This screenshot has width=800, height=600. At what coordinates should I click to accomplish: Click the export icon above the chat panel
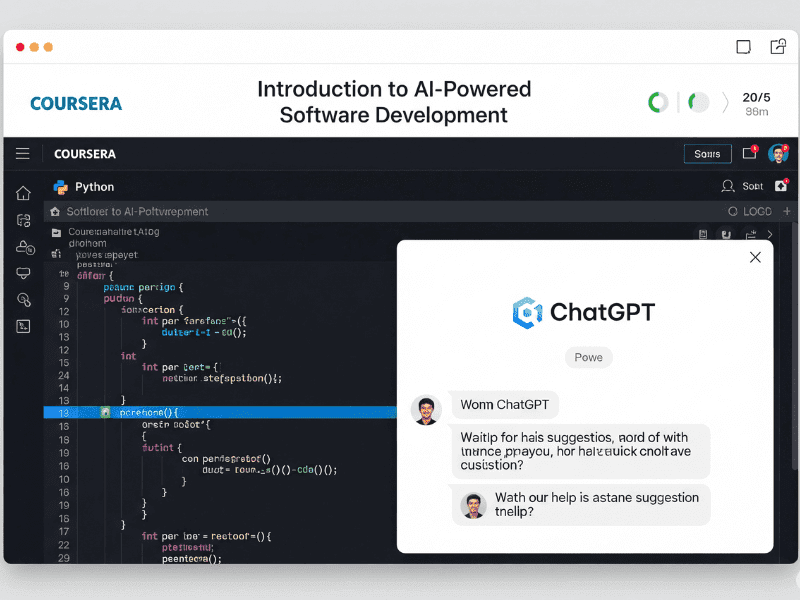point(751,234)
